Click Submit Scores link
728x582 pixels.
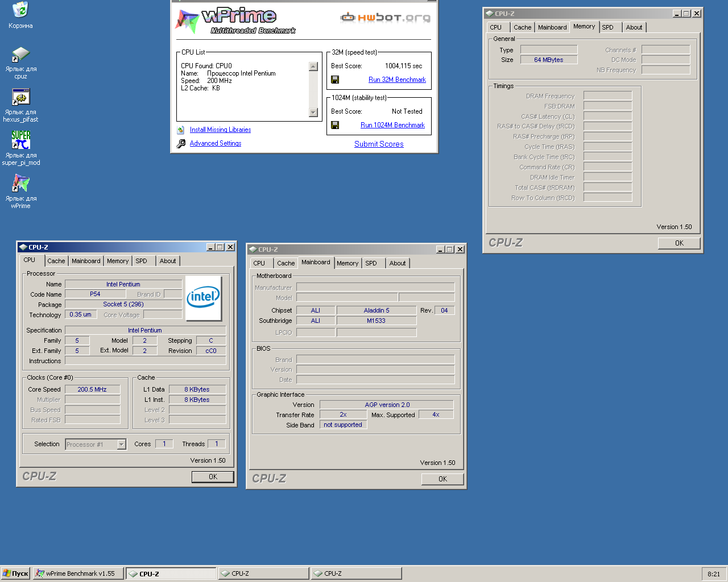point(379,144)
